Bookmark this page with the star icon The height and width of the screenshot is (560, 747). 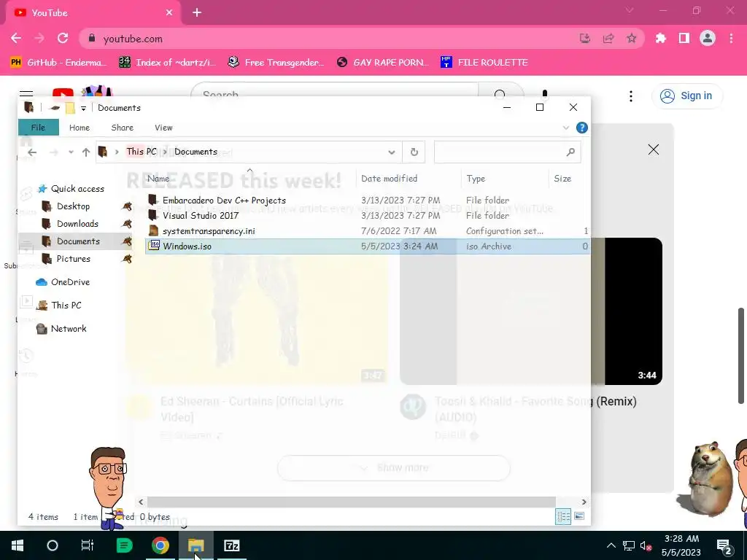pyautogui.click(x=631, y=38)
